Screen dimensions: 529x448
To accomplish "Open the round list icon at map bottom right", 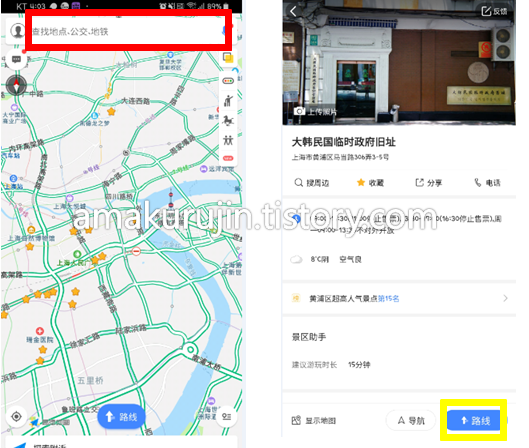I will pos(226,417).
